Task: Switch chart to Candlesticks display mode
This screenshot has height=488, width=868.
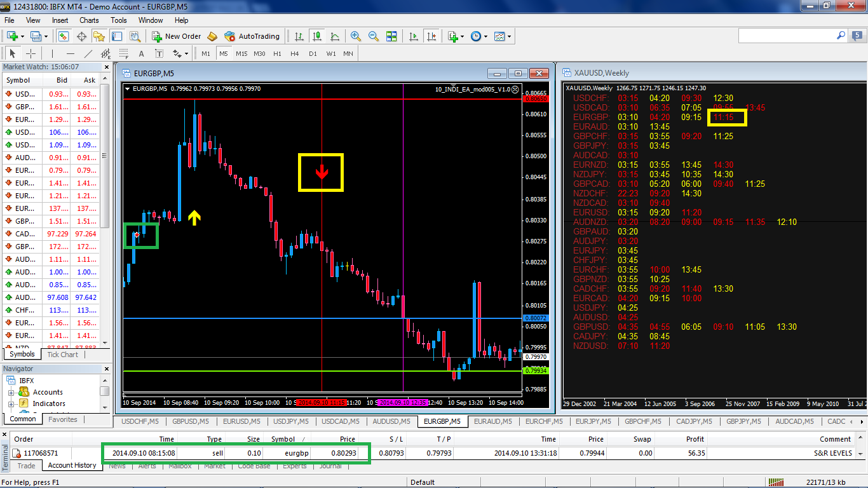Action: pos(316,36)
